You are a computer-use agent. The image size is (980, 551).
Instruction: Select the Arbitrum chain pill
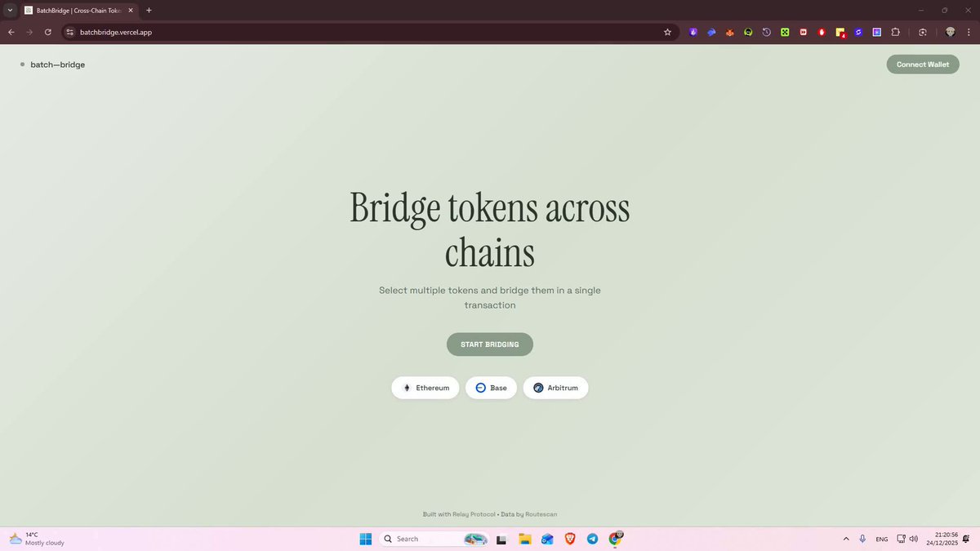(x=555, y=388)
